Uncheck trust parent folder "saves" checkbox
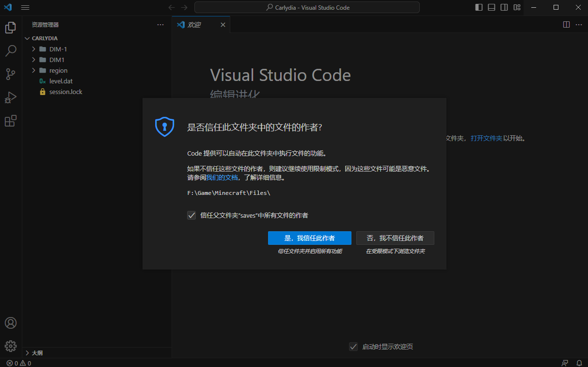 point(191,215)
